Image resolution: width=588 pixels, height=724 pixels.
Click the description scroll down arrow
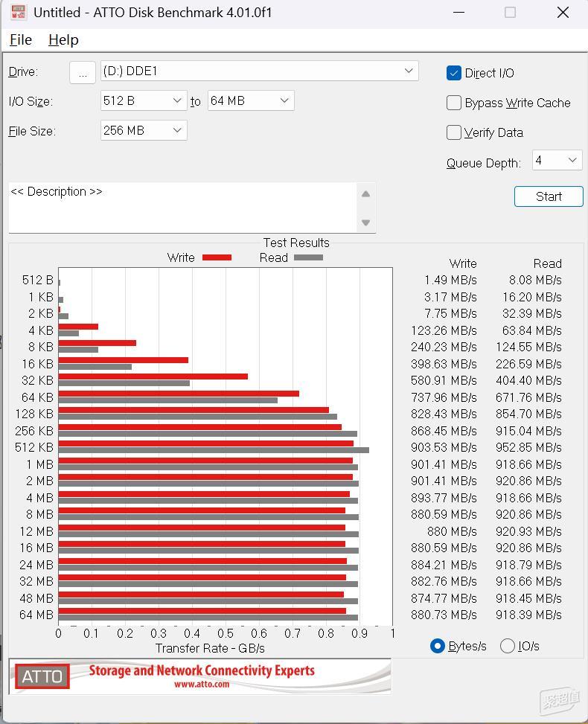(366, 222)
